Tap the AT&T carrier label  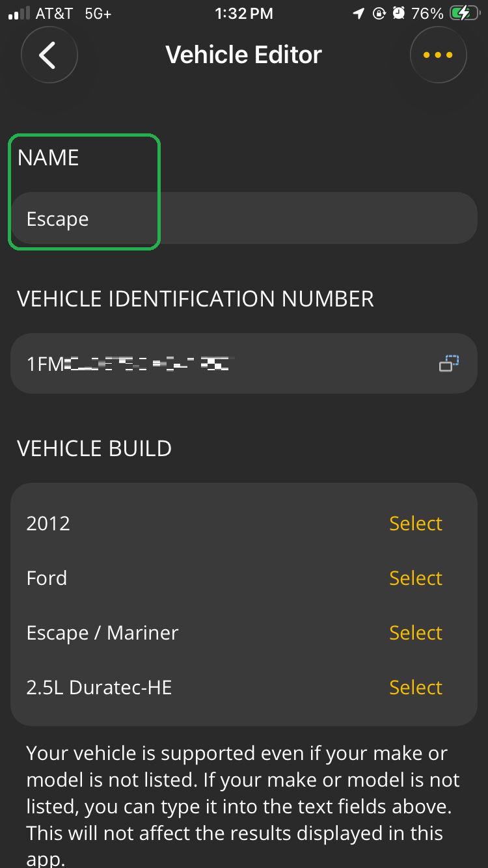click(x=53, y=12)
